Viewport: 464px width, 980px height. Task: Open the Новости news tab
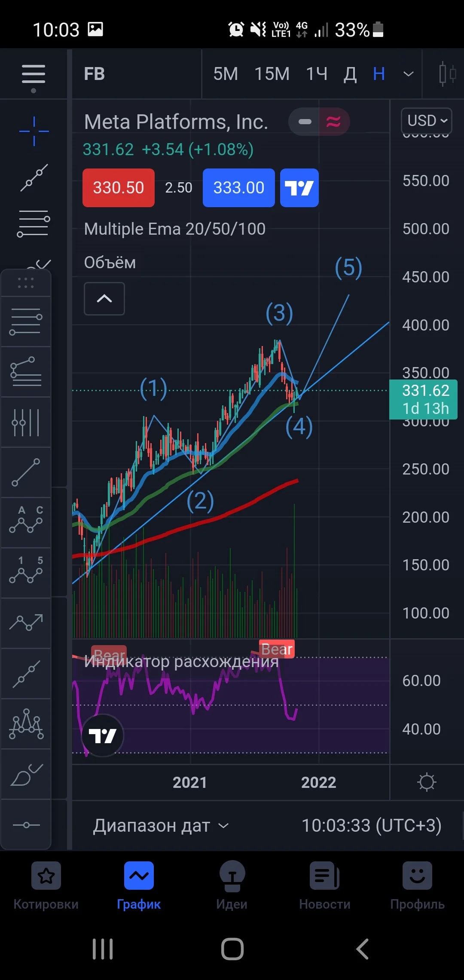[325, 886]
